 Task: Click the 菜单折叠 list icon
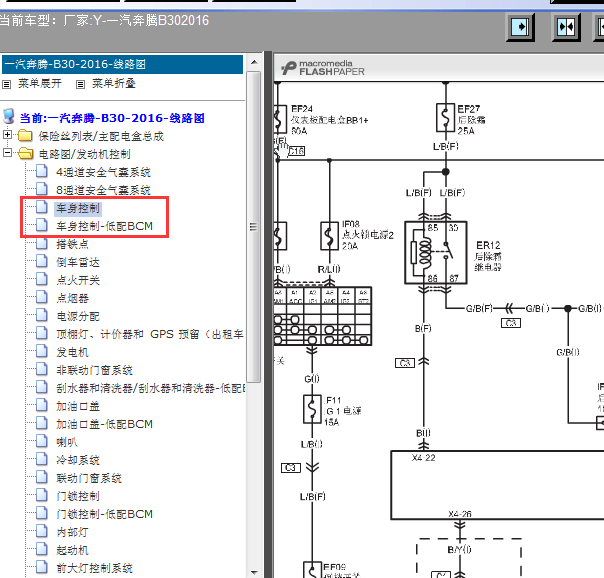click(x=80, y=84)
